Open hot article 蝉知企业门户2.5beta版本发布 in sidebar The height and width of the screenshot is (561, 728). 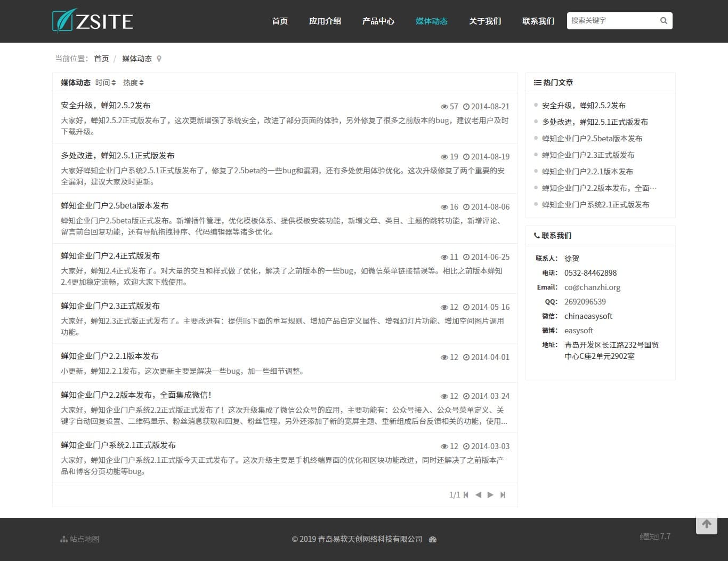592,139
